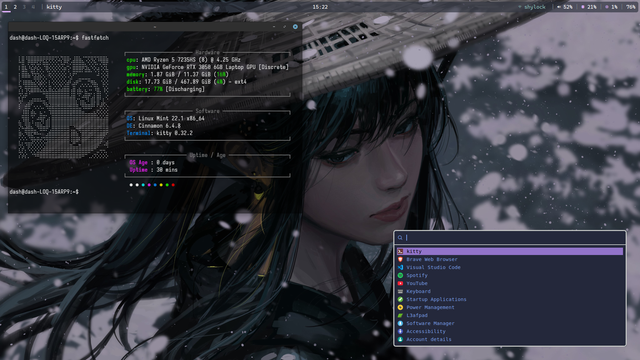This screenshot has width=640, height=360.
Task: Click the Terminal kitty 0.32.2 line
Action: (160, 133)
